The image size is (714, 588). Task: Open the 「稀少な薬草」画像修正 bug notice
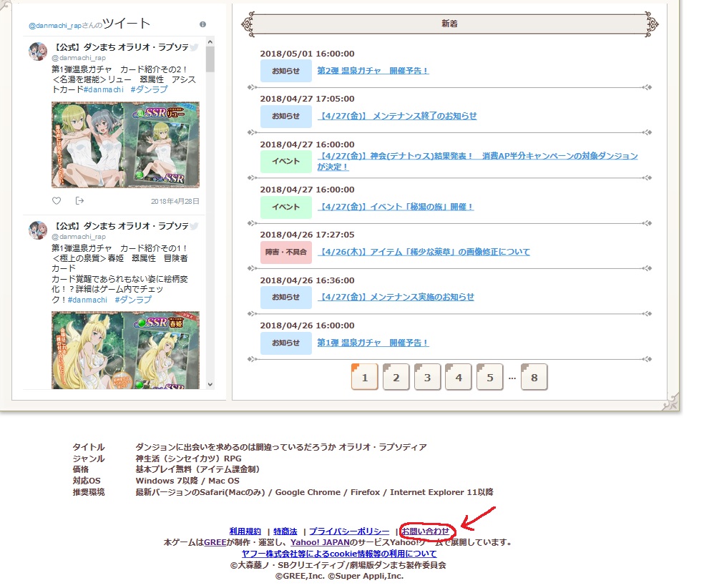[424, 252]
